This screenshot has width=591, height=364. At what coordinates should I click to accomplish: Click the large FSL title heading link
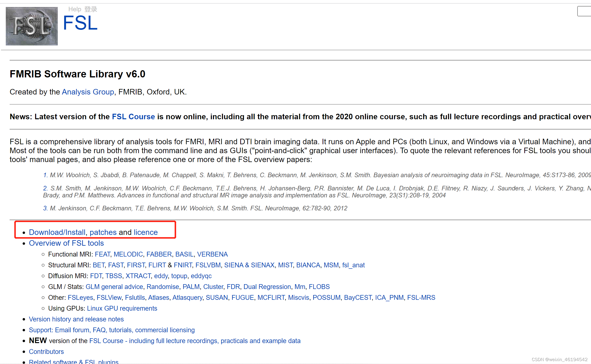click(x=80, y=23)
